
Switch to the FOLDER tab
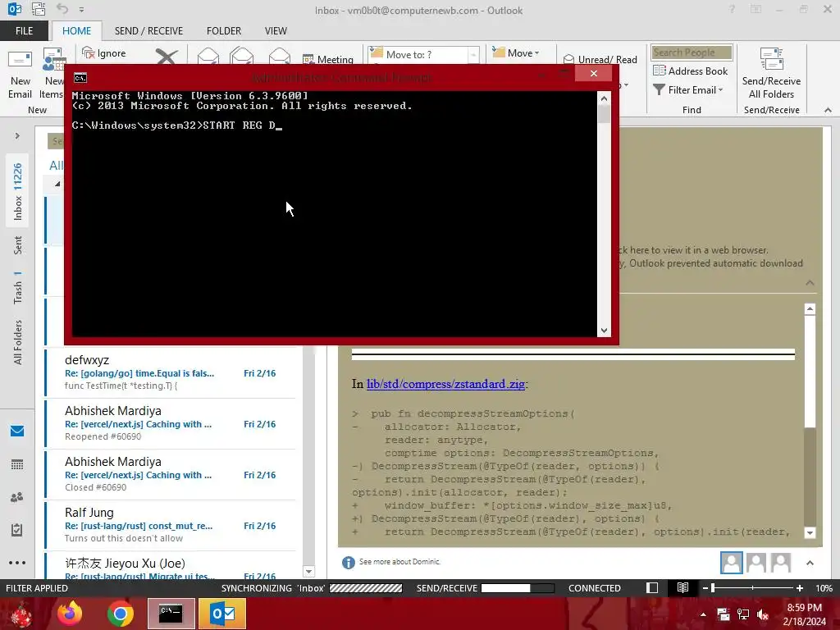point(224,30)
